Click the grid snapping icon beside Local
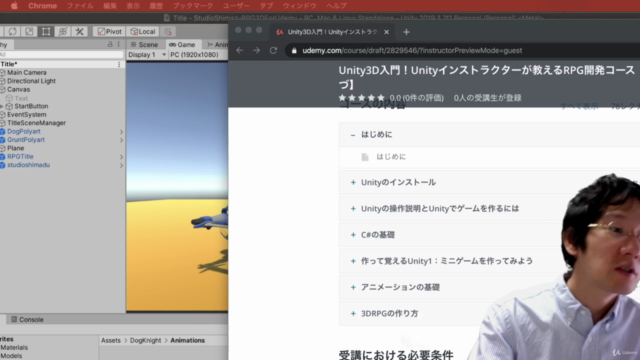This screenshot has width=640, height=360. pos(168,31)
